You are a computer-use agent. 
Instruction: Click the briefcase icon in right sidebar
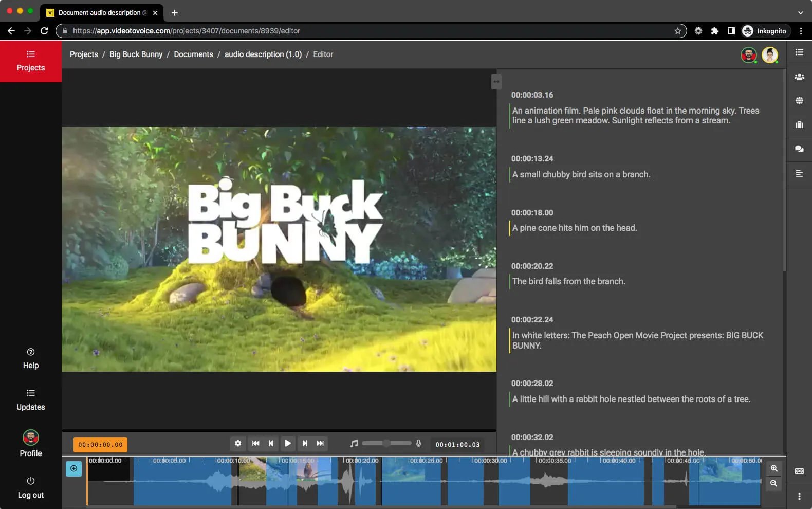799,125
